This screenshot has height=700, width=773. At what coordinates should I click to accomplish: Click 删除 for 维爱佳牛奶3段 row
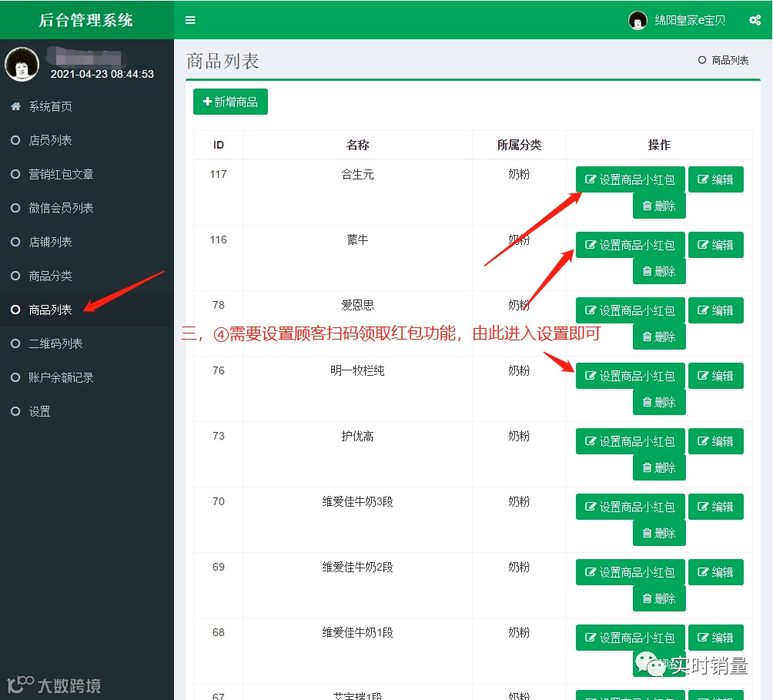659,533
